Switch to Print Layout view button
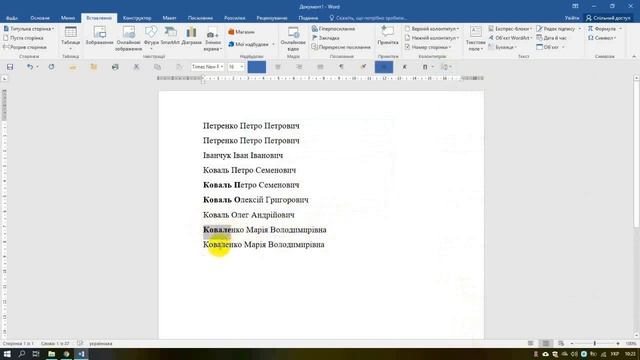Screen dimensions: 640x360 546,344
